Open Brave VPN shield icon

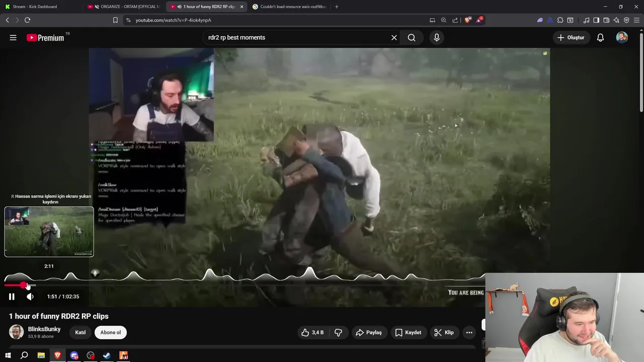(x=626, y=20)
